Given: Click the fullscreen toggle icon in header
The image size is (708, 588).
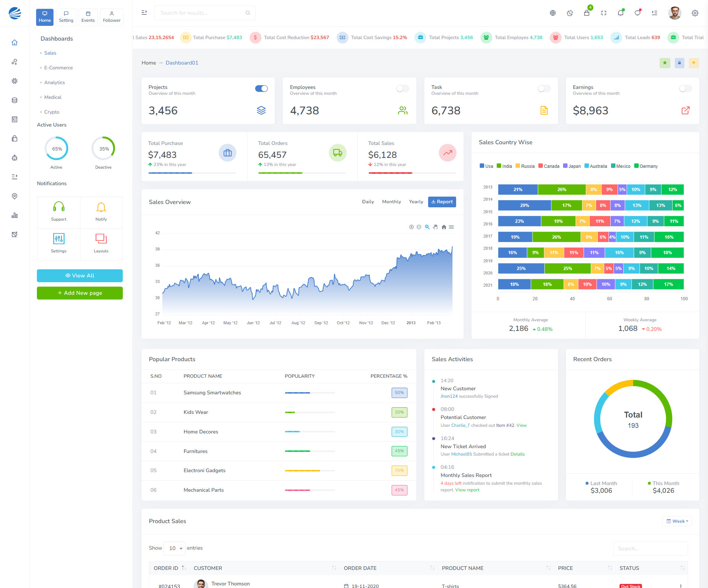Looking at the screenshot, I should pos(604,13).
